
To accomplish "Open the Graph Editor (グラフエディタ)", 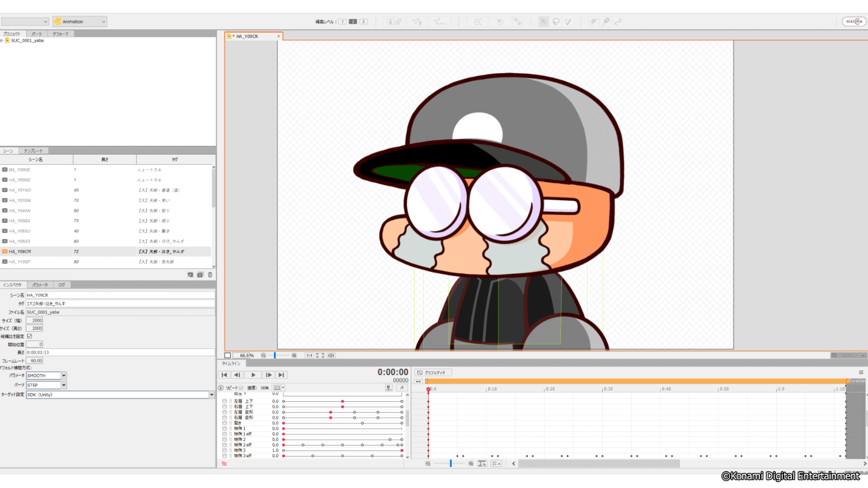I will [x=433, y=373].
